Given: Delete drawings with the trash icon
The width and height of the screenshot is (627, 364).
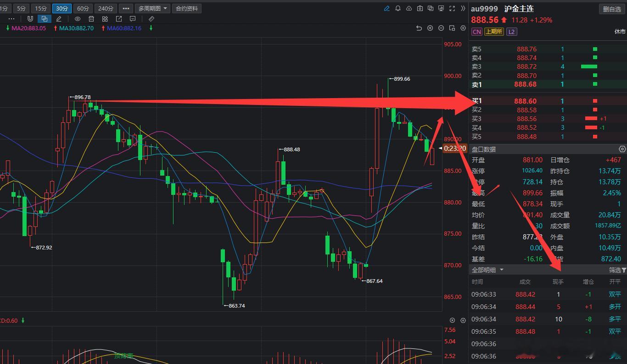Looking at the screenshot, I should point(91,19).
